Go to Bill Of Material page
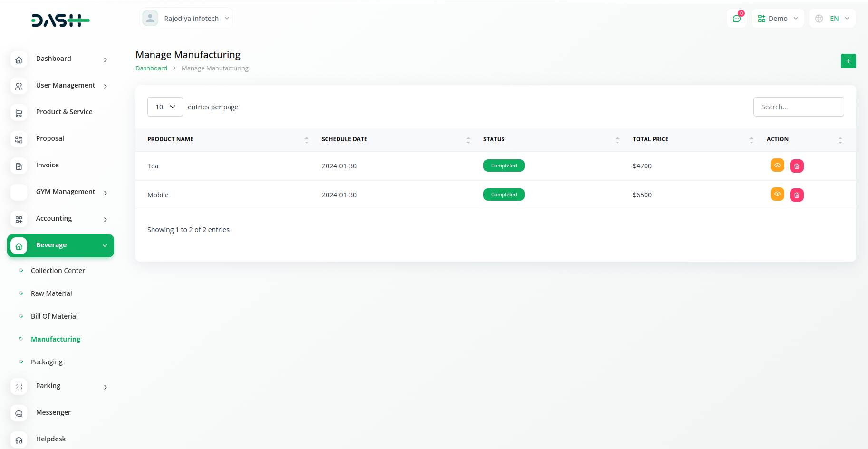868x449 pixels. (x=54, y=316)
